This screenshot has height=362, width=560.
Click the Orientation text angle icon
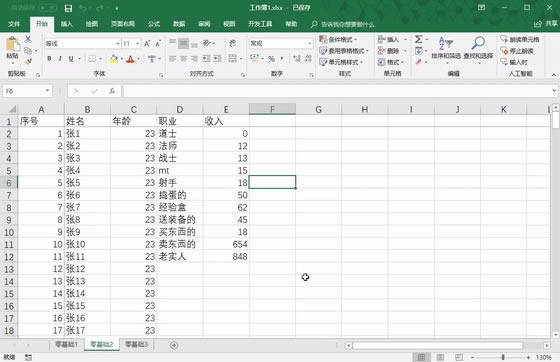pos(206,43)
